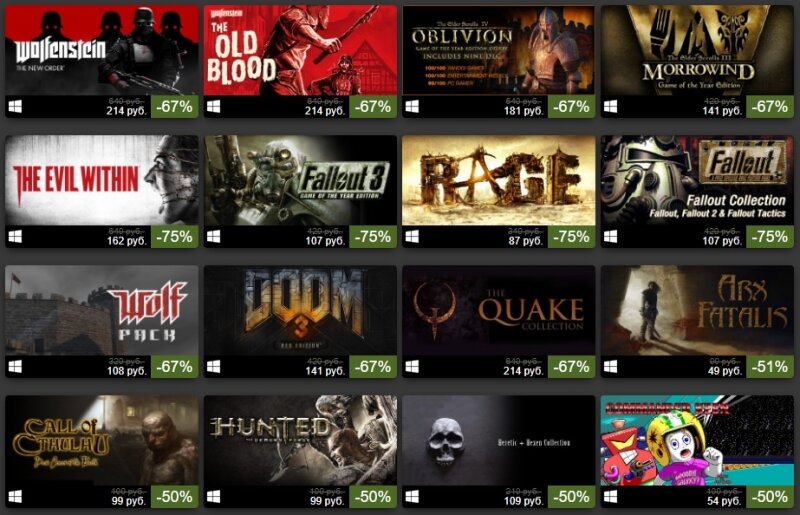
Task: Click 181 руб. price on Oblivion
Action: (x=524, y=111)
